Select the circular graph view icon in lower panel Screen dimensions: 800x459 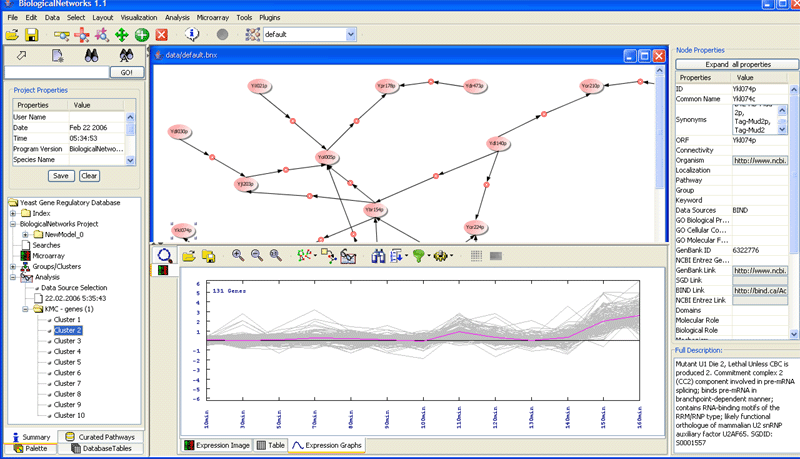coord(164,255)
